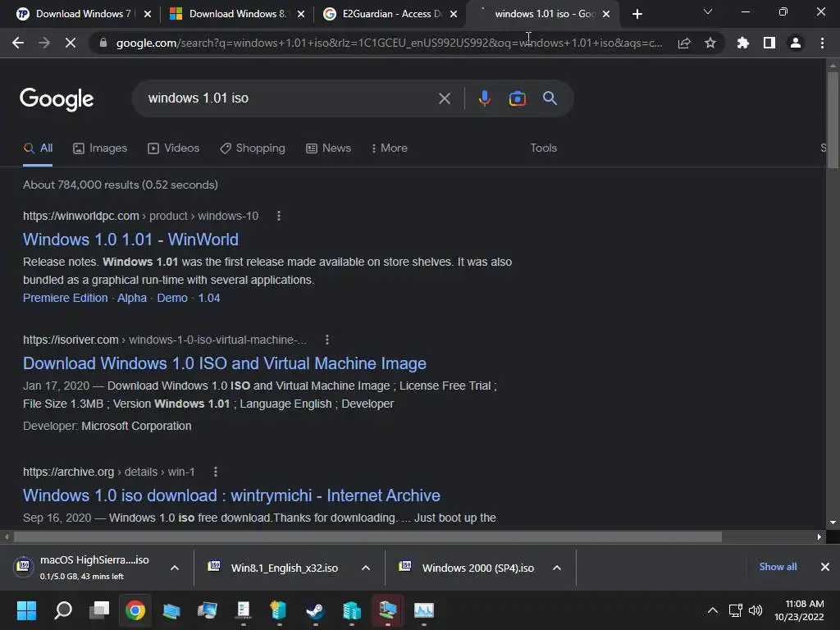Open Internet Archive Windows 1.0 result
Viewport: 840px width, 630px height.
tap(231, 495)
